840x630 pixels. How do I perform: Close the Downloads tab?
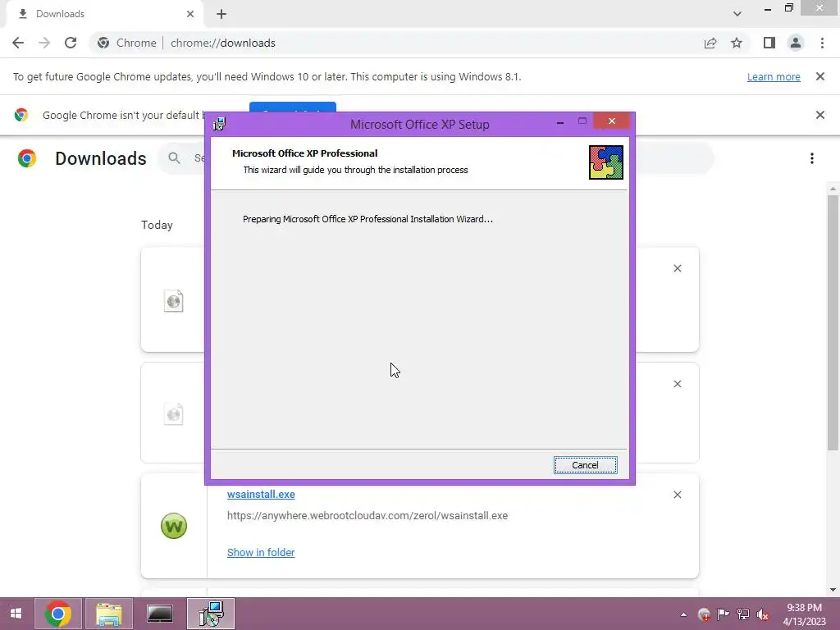pyautogui.click(x=190, y=14)
